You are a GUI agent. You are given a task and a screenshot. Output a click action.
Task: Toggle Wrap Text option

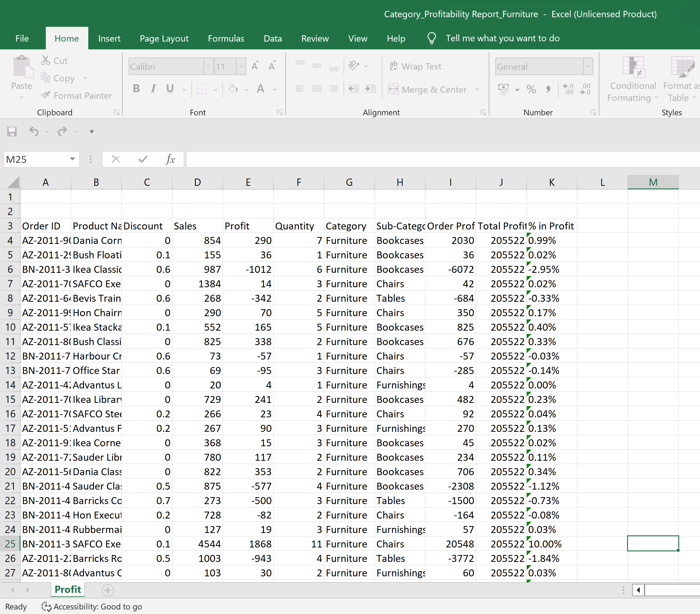tap(415, 66)
